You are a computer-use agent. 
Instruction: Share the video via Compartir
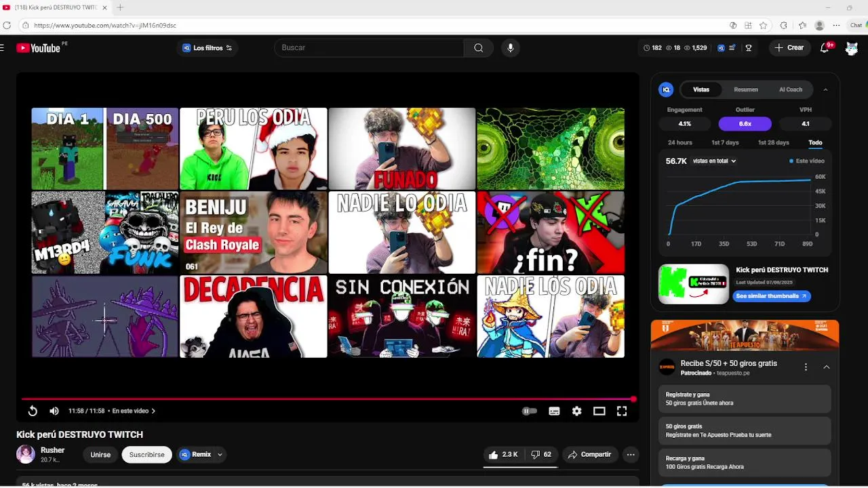[589, 455]
